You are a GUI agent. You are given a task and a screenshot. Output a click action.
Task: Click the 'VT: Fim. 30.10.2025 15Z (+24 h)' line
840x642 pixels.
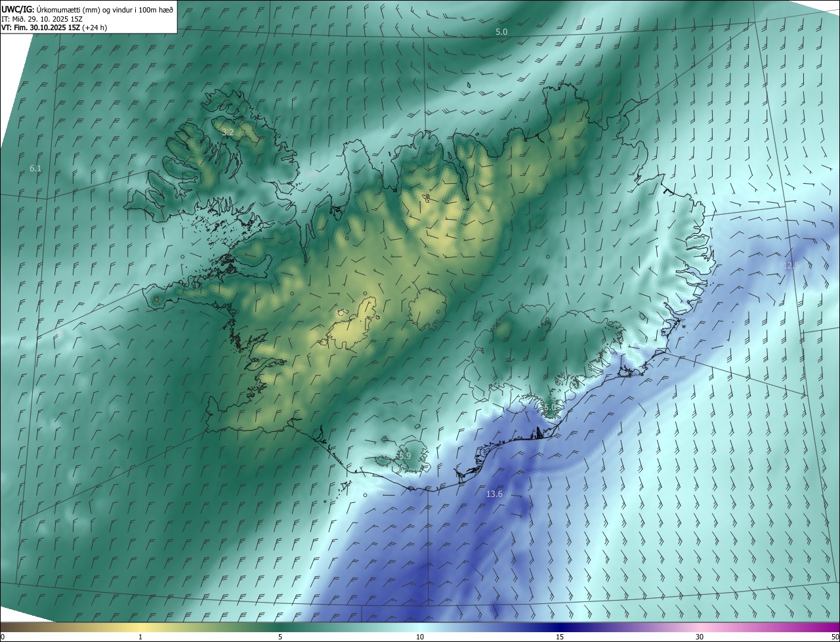[54, 28]
